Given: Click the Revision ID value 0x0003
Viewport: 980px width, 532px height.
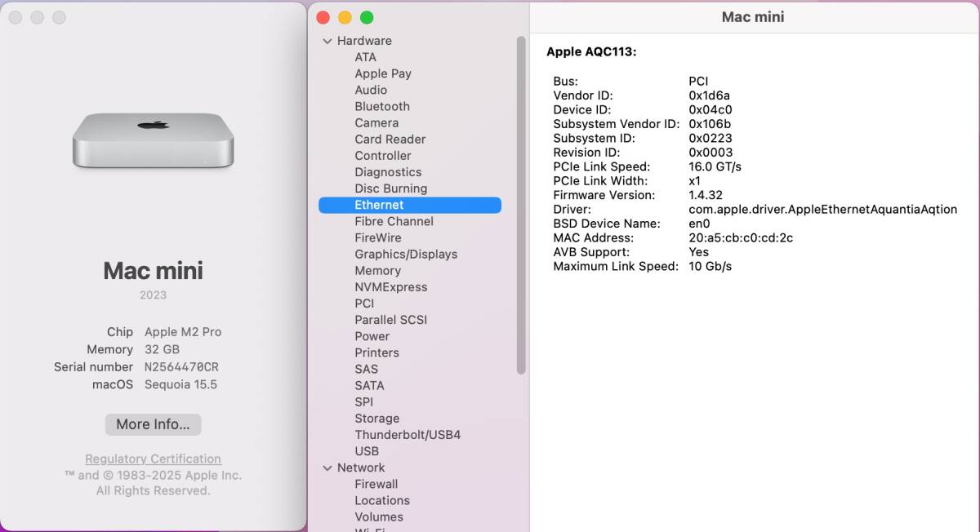Looking at the screenshot, I should tap(710, 153).
